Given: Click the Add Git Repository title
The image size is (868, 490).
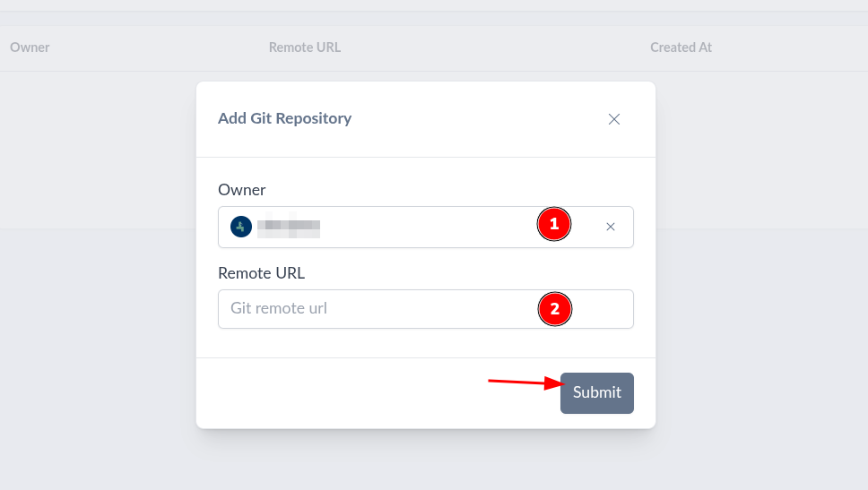Looking at the screenshot, I should pos(284,118).
